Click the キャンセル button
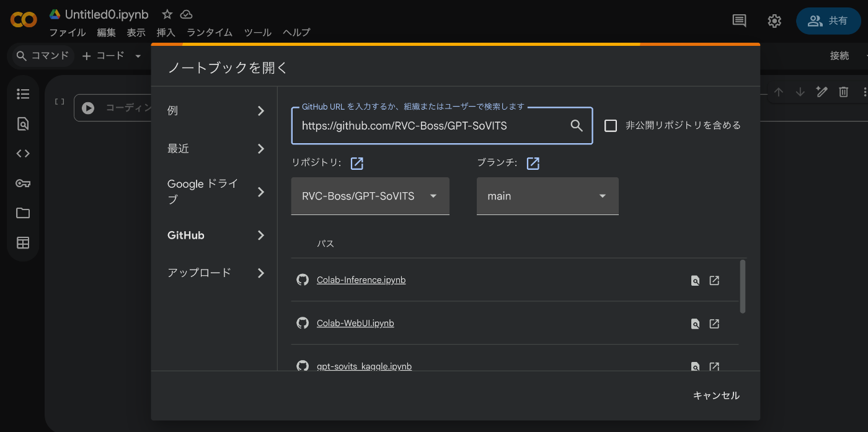Image resolution: width=868 pixels, height=432 pixels. point(716,395)
